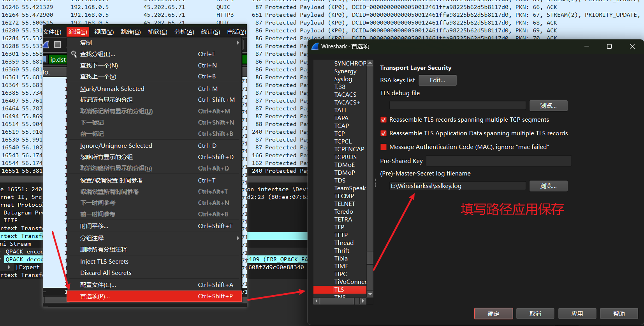Click the protocol list vertical scrollbar thumb
The image size is (644, 326).
(x=370, y=258)
